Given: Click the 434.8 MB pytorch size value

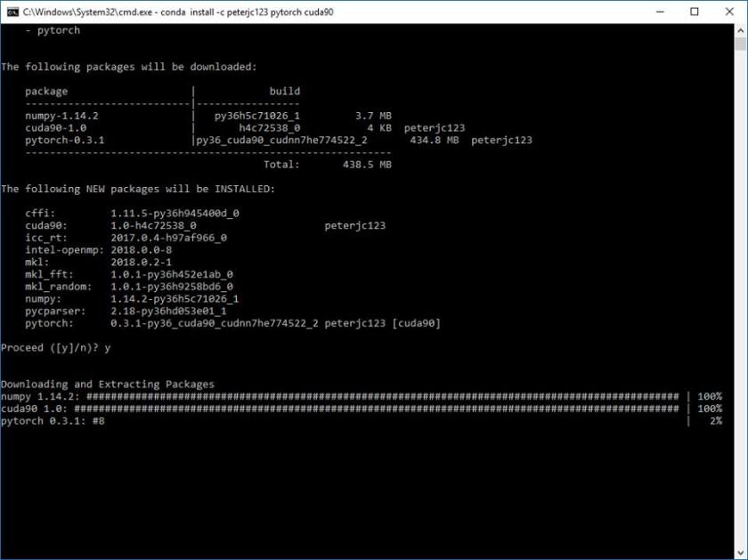Looking at the screenshot, I should click(434, 140).
